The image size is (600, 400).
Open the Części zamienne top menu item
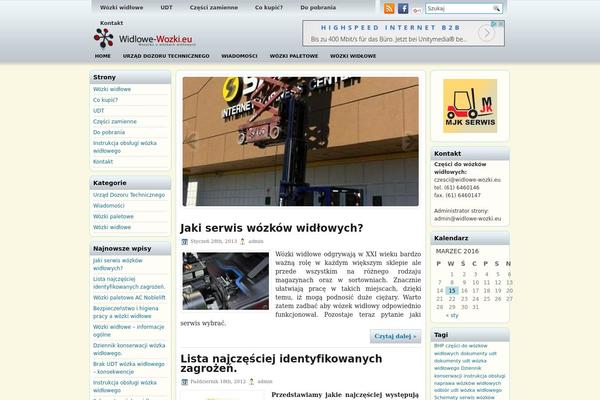click(x=214, y=7)
